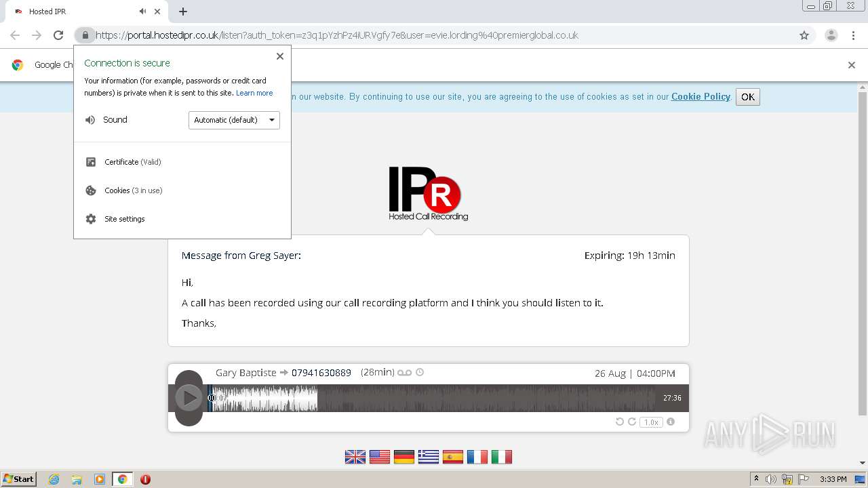Screen dimensions: 868x488
Task: Go back to previous page
Action: point(15,35)
